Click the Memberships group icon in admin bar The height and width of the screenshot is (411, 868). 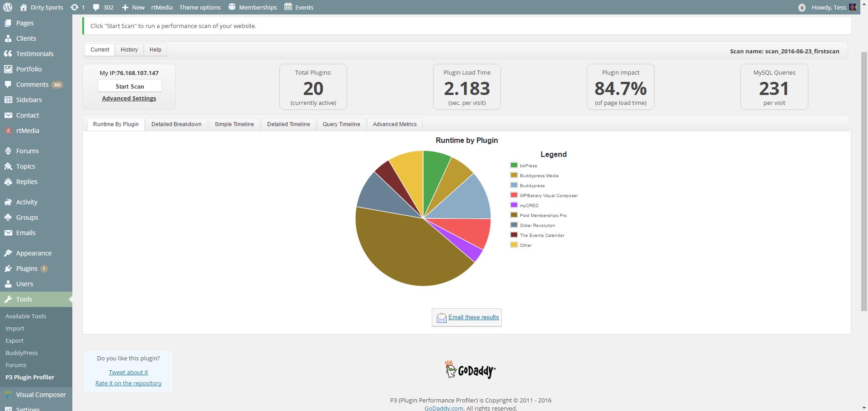click(232, 7)
